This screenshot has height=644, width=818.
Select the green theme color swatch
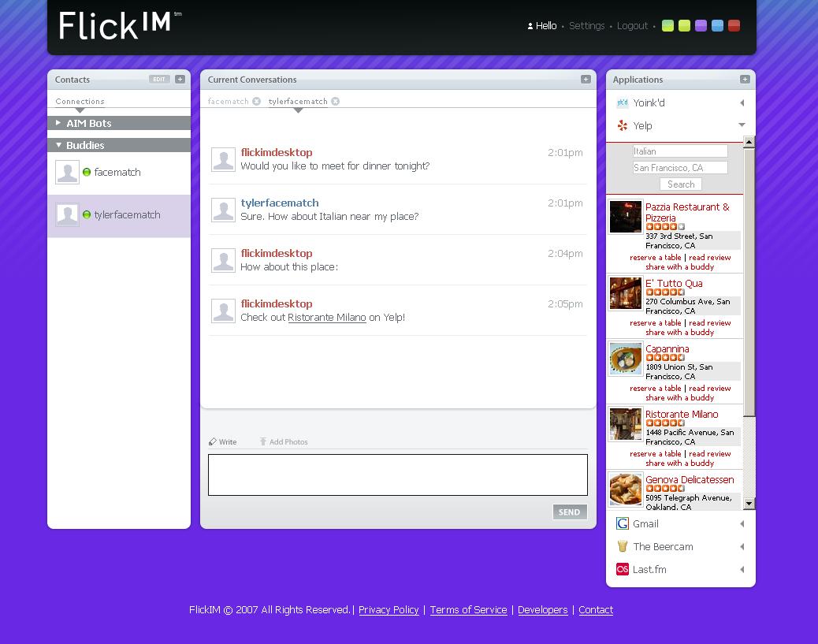point(667,25)
